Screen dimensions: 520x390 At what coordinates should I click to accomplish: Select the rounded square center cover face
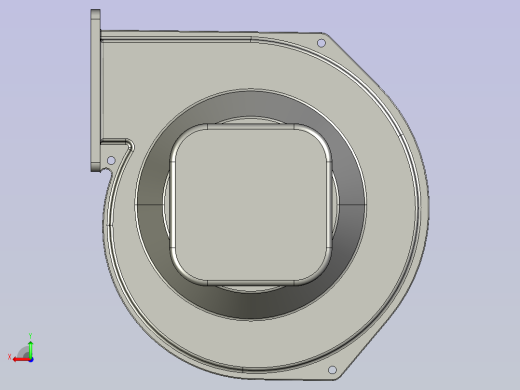pyautogui.click(x=251, y=205)
